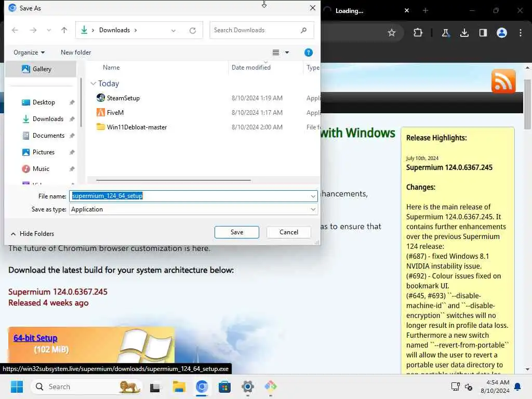Expand the File name dropdown arrow
The image size is (532, 399).
pyautogui.click(x=313, y=196)
